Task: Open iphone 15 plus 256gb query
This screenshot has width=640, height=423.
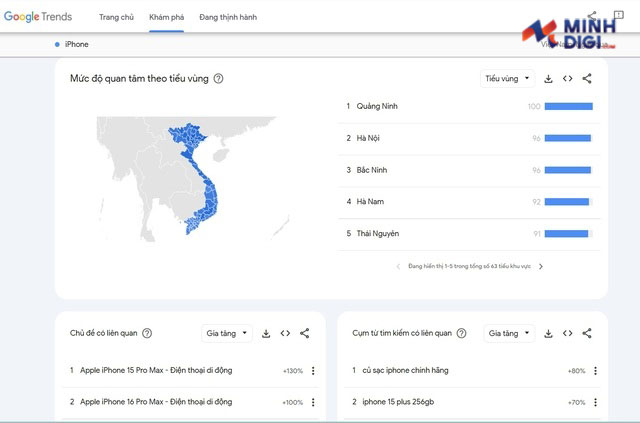Action: click(398, 402)
